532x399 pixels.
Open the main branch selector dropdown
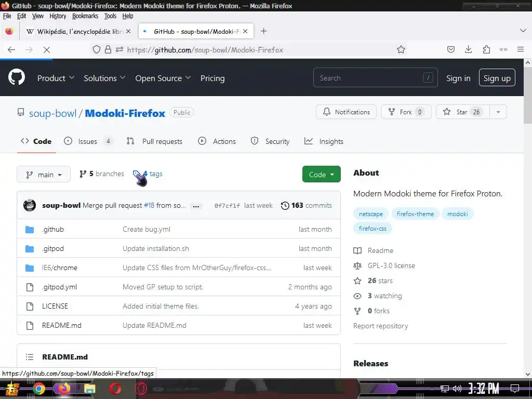[44, 175]
